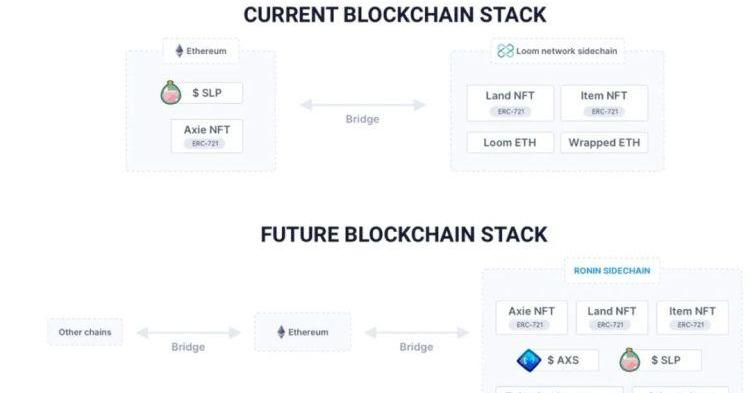Select the Axie NFT box under Ethereum
Viewport: 750px width, 393px height.
coord(207,136)
